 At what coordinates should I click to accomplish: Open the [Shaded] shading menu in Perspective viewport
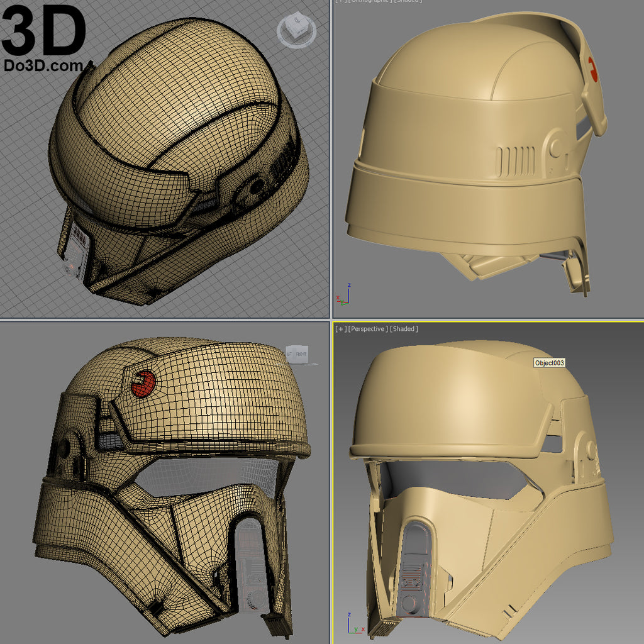404,328
